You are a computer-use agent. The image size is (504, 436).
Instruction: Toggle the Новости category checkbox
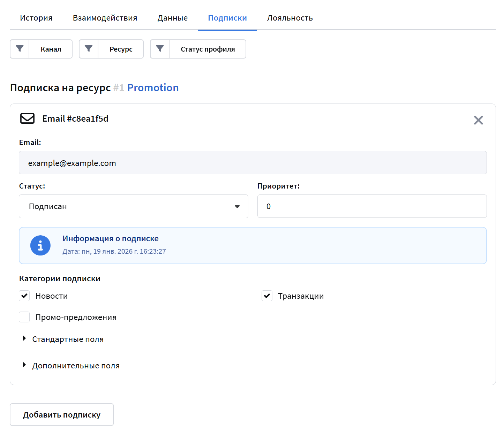click(x=24, y=296)
